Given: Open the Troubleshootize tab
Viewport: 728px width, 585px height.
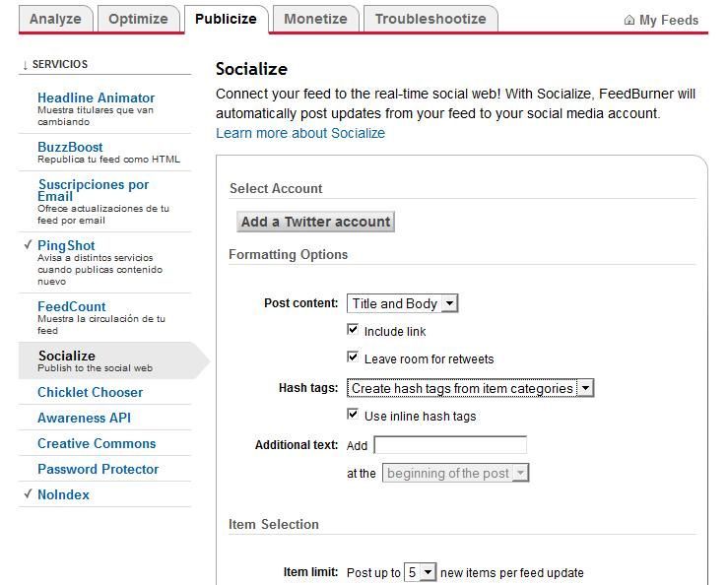Looking at the screenshot, I should point(430,19).
